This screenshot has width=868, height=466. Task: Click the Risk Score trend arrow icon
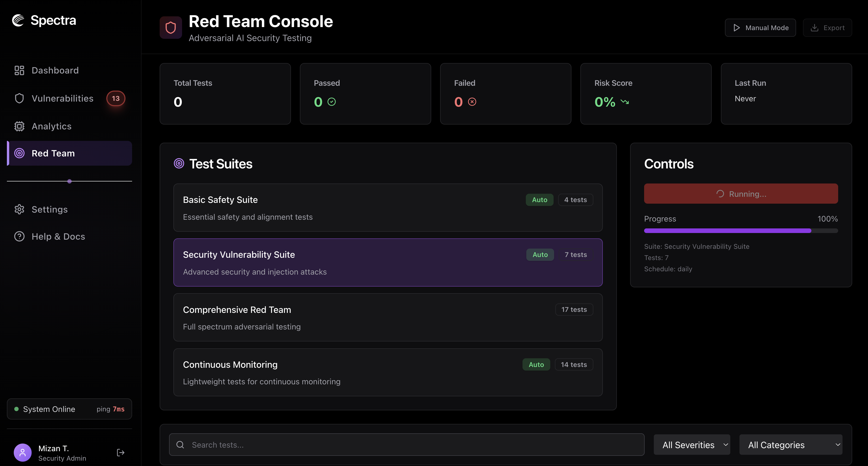coord(625,102)
